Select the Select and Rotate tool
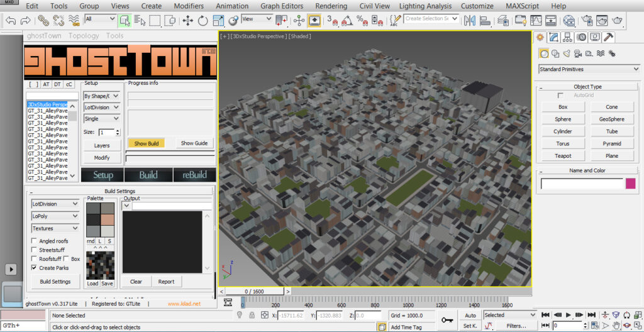Image resolution: width=644 pixels, height=332 pixels. click(203, 20)
